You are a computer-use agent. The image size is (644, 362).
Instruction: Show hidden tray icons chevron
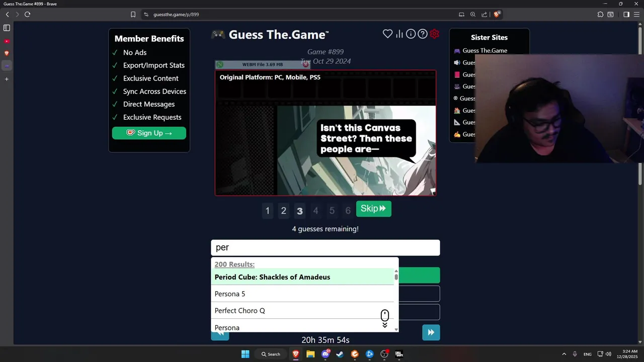564,354
